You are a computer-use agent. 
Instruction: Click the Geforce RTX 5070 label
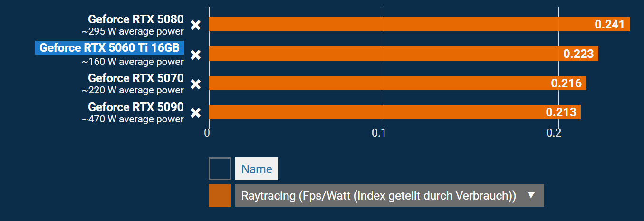click(x=136, y=78)
